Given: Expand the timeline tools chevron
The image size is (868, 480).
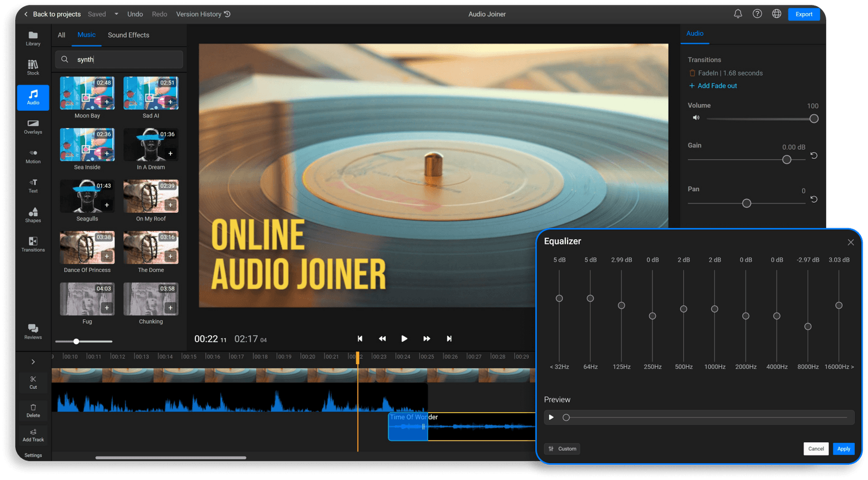Looking at the screenshot, I should click(33, 362).
